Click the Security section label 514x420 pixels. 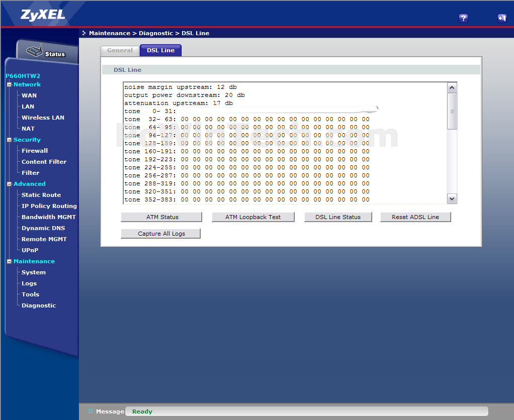click(x=27, y=140)
